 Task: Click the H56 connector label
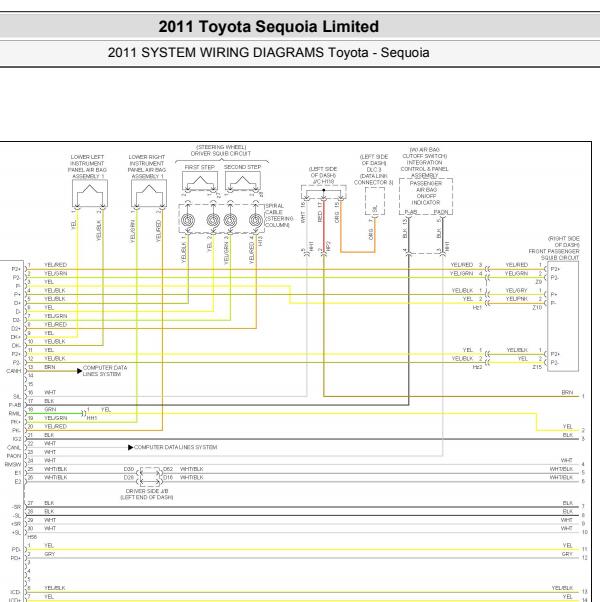tap(32, 537)
